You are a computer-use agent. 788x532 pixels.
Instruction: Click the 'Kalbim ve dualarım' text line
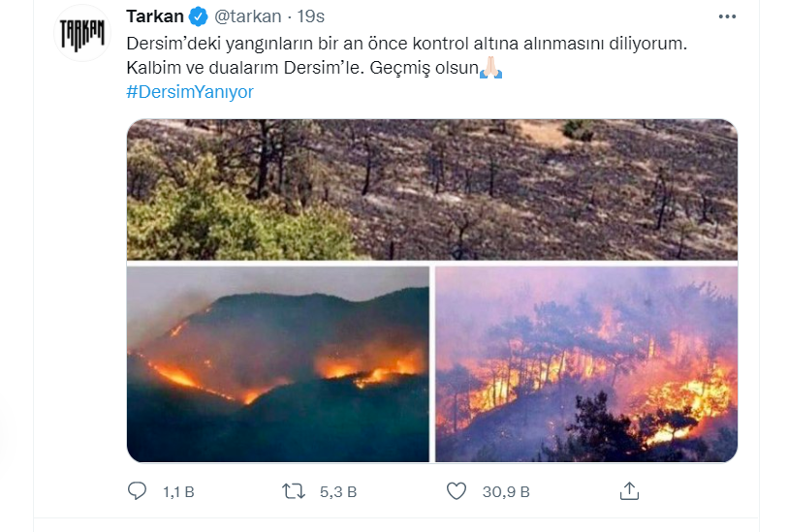pos(302,69)
